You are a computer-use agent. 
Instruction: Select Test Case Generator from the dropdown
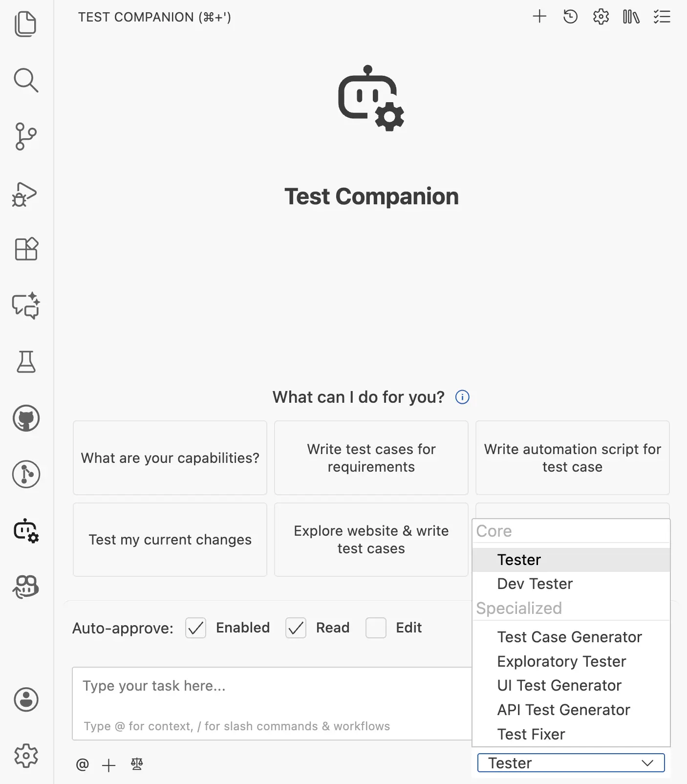coord(569,636)
